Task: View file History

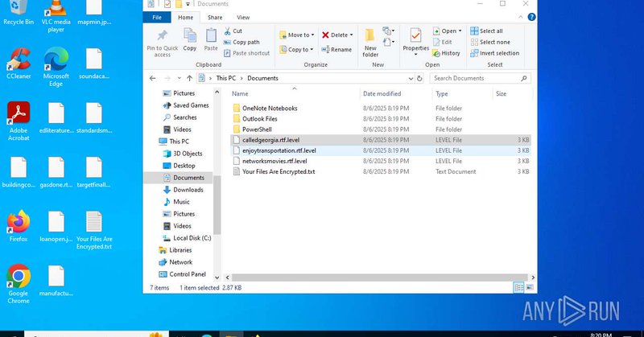Action: [447, 53]
